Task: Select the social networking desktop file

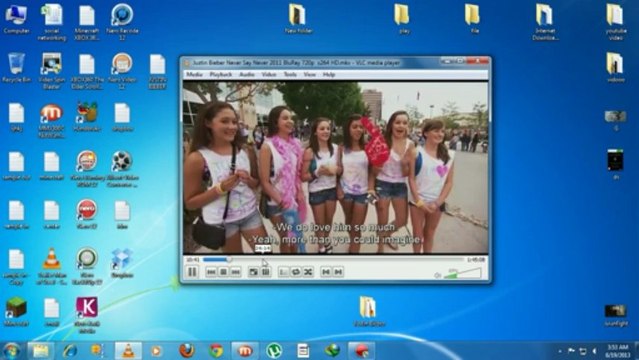Action: (52, 22)
